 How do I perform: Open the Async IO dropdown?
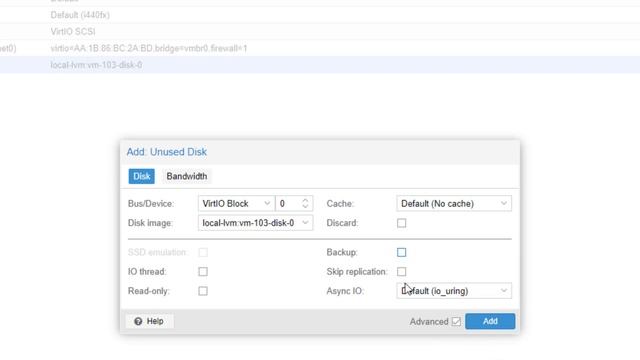[x=454, y=291]
